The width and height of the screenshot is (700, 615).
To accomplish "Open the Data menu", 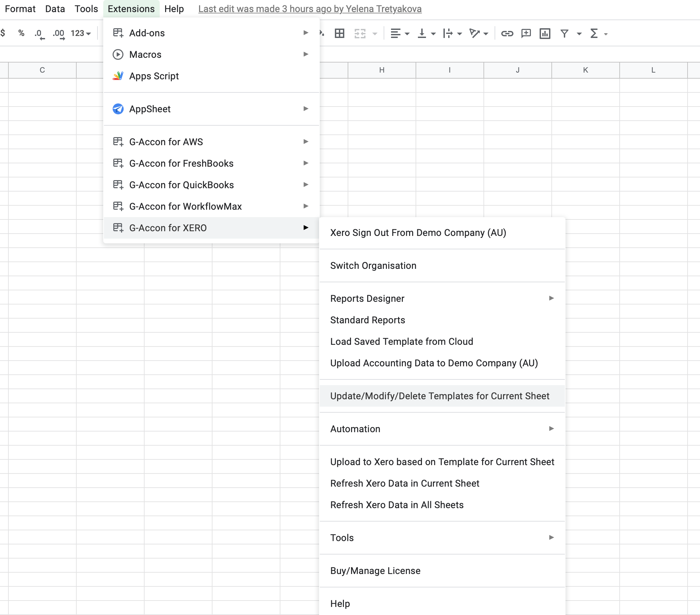I will point(55,9).
